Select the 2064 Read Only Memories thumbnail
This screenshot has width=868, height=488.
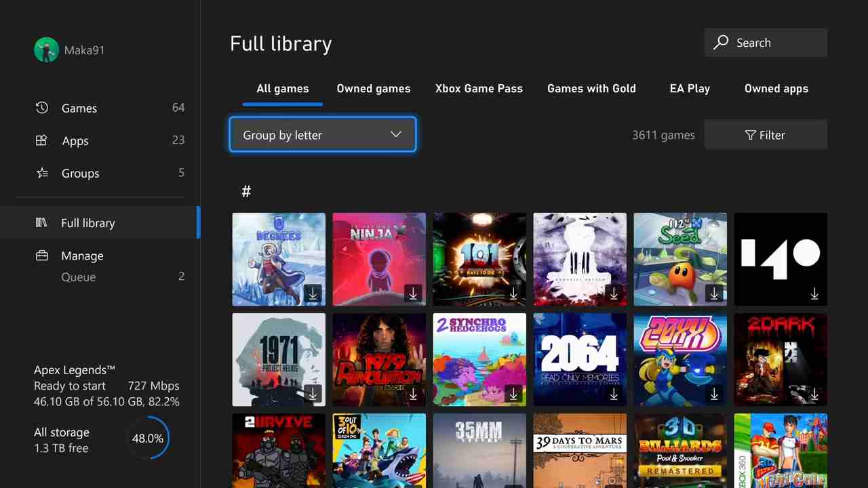click(580, 359)
